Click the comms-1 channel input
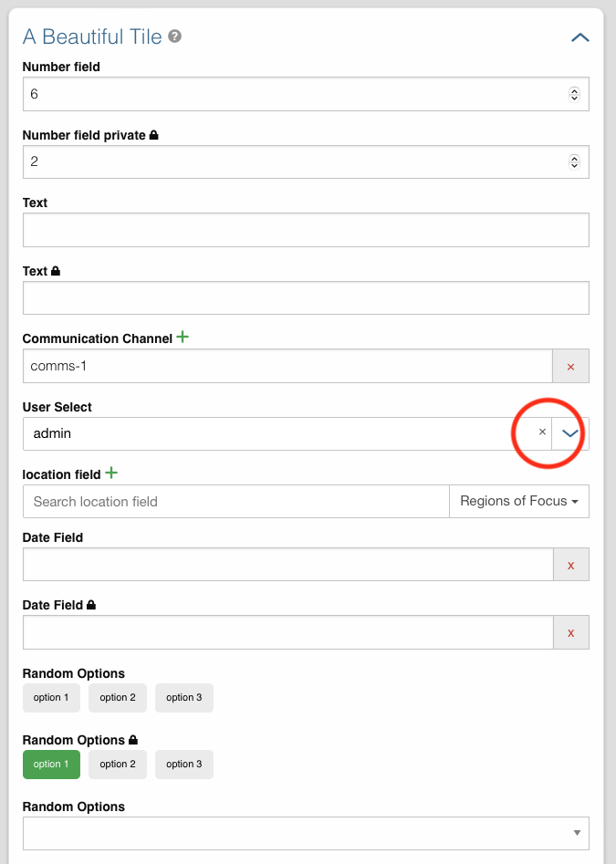This screenshot has height=864, width=616. tap(287, 366)
